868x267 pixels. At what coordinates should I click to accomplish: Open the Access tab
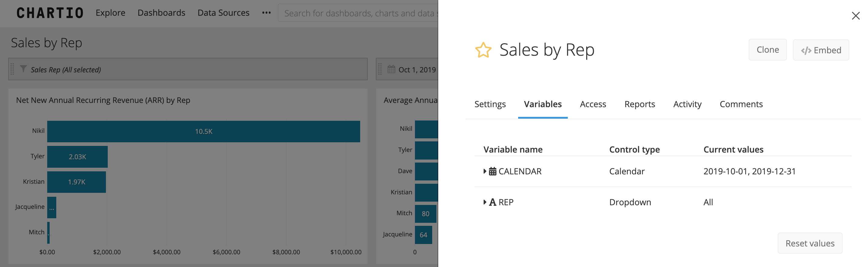coord(593,104)
